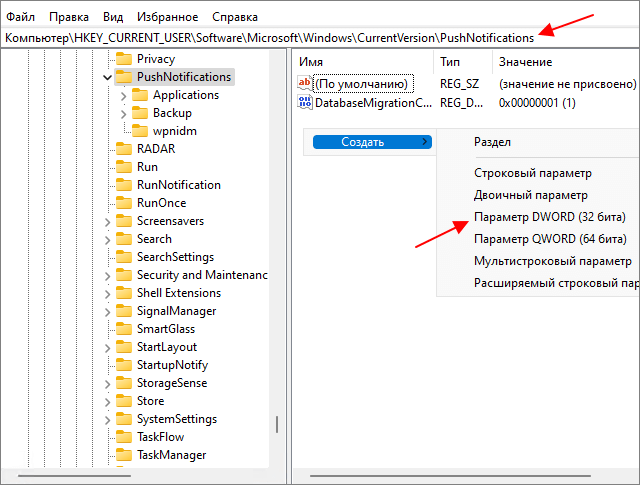This screenshot has width=640, height=485.
Task: Collapse the PushNotifications tree node
Action: click(107, 77)
